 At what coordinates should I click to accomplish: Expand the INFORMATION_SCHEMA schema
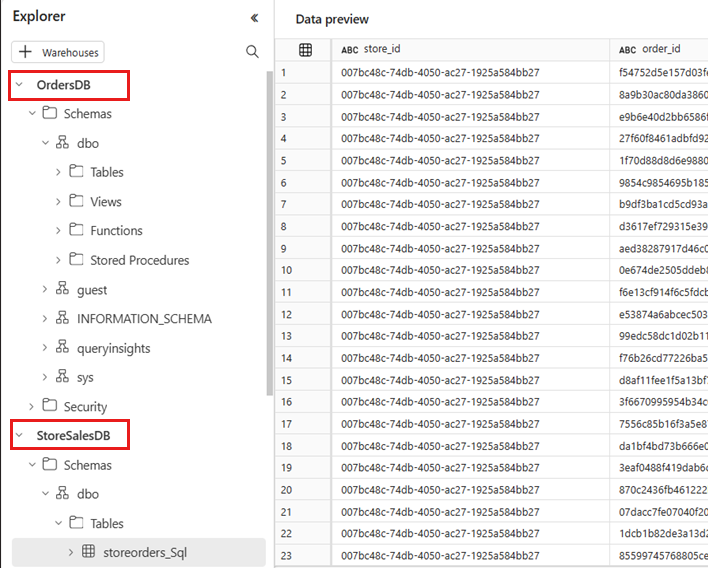(x=45, y=319)
